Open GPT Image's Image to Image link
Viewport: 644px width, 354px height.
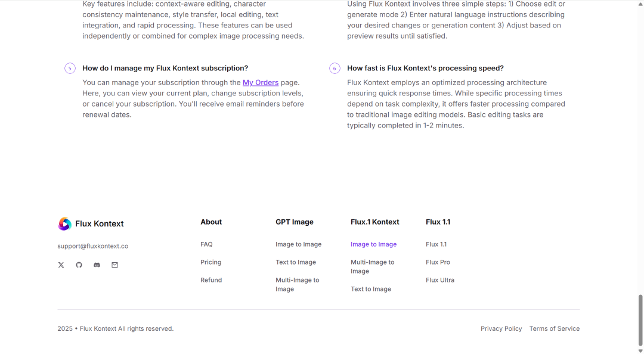tap(299, 244)
